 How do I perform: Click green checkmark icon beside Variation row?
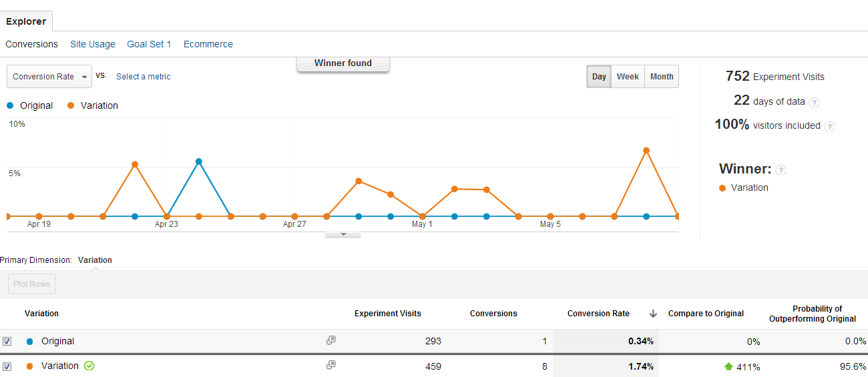coord(89,366)
